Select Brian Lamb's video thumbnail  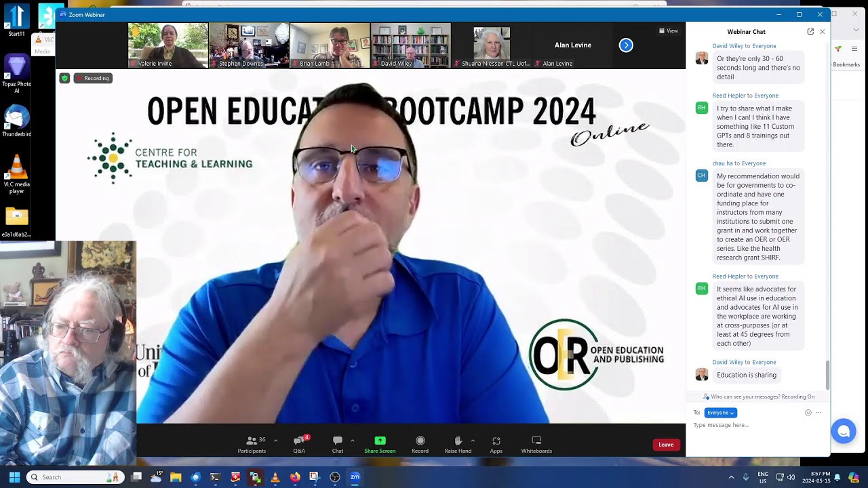[x=330, y=45]
